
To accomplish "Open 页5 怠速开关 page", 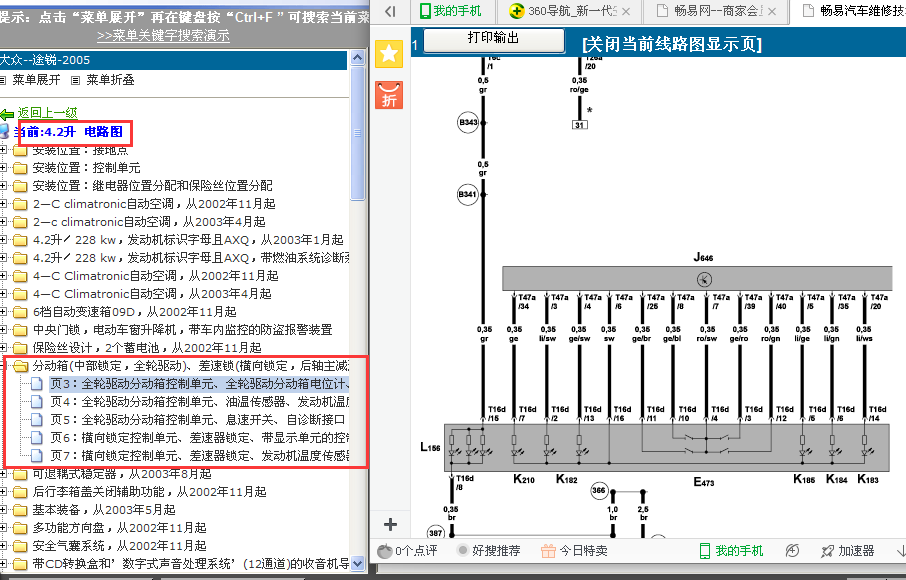I will click(198, 419).
